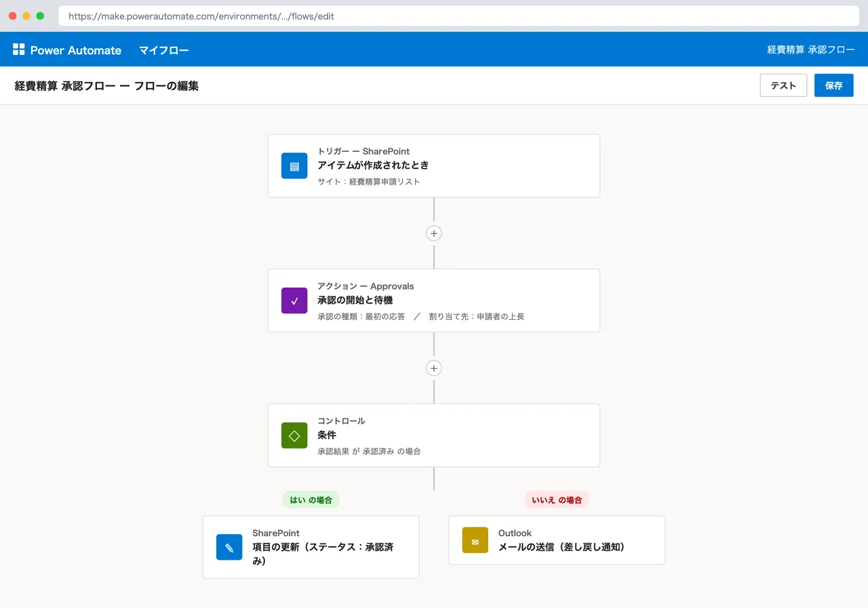This screenshot has height=608, width=868.
Task: Open the 項目の更新 SharePoint action card
Action: [x=311, y=547]
